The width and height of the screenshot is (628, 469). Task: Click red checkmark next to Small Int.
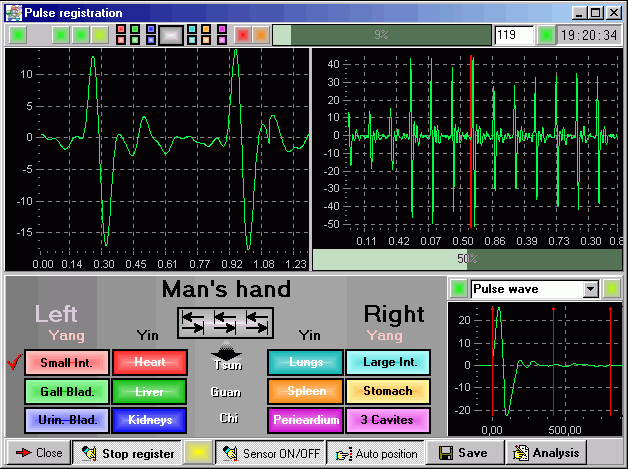(x=14, y=362)
